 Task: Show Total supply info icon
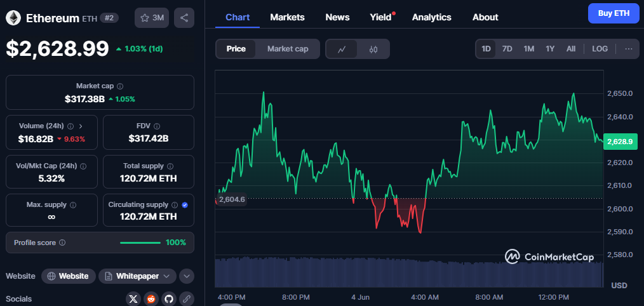click(170, 166)
